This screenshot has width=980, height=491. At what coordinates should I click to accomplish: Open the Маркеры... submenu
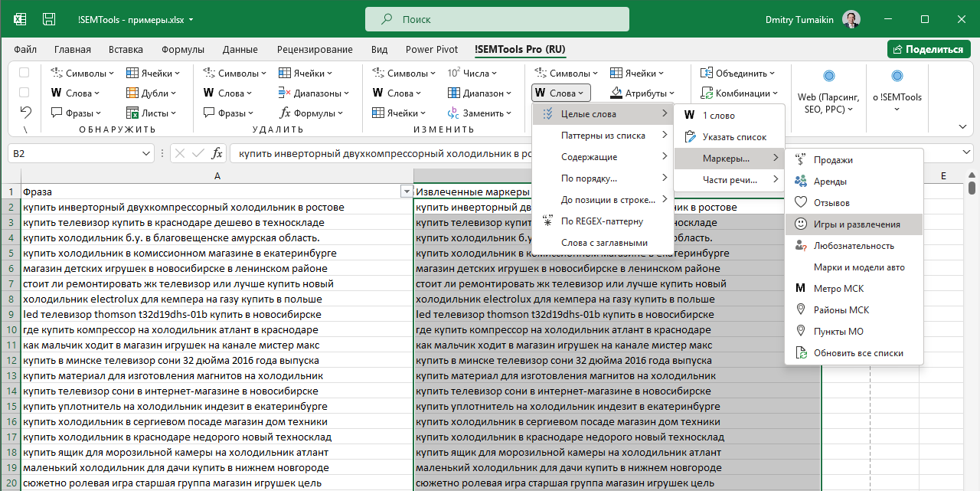click(730, 159)
